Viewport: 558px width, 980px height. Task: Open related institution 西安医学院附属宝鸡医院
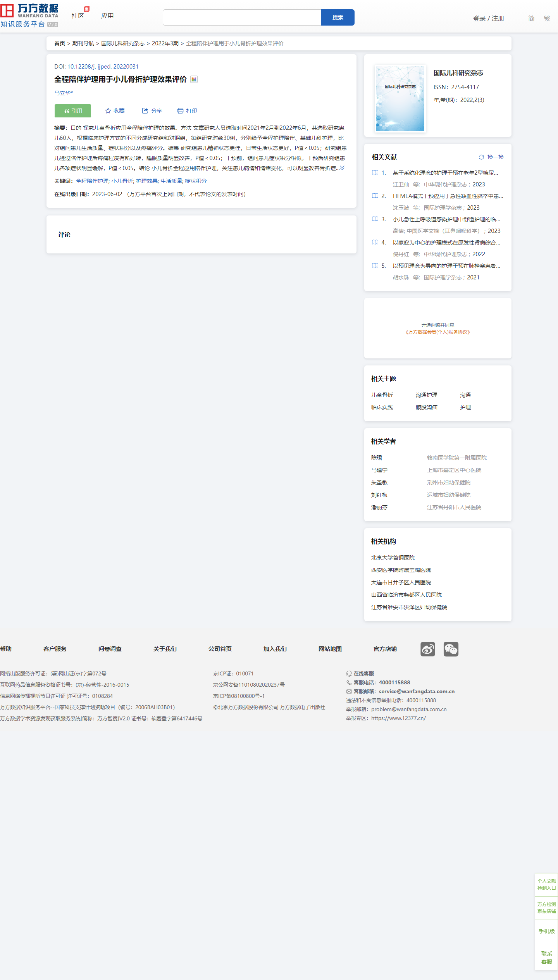pos(401,570)
